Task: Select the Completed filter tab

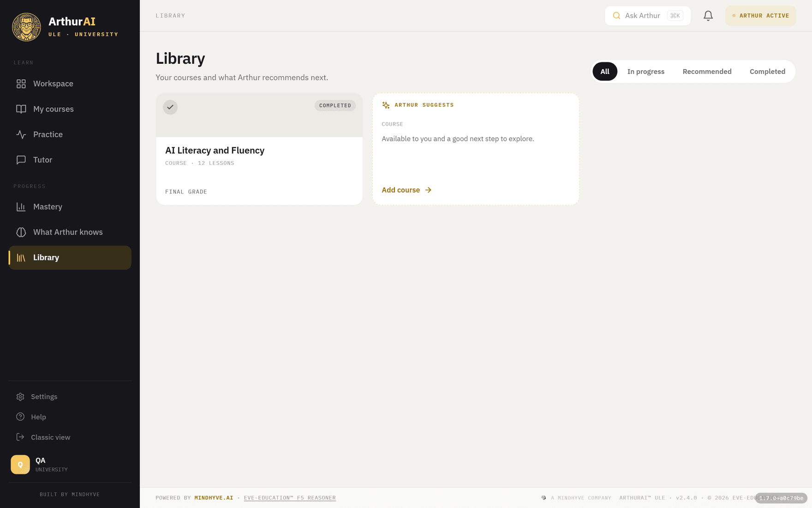Action: pos(767,72)
